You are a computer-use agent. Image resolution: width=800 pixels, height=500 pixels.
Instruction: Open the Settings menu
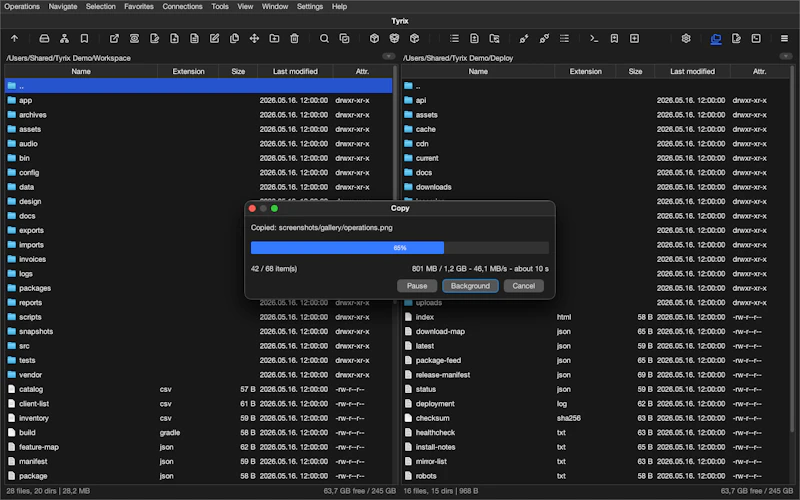(310, 7)
